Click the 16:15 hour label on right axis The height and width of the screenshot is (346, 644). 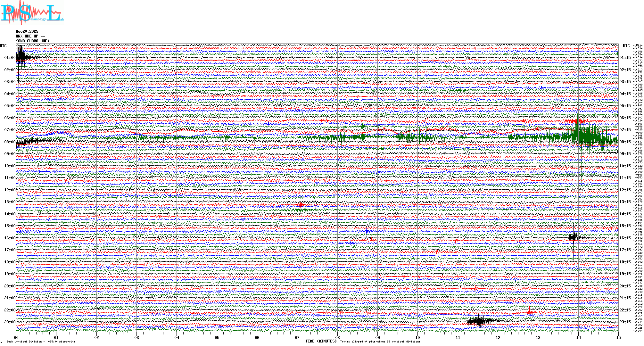click(625, 238)
